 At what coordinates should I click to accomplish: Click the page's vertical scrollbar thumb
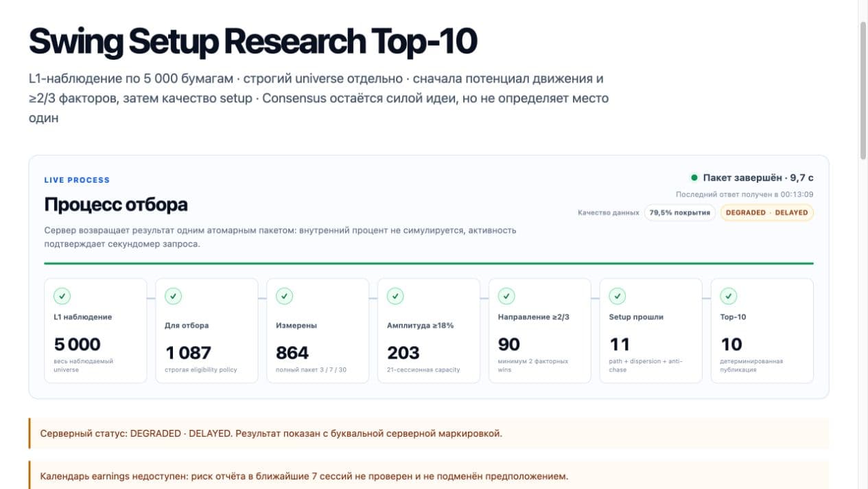(x=863, y=89)
